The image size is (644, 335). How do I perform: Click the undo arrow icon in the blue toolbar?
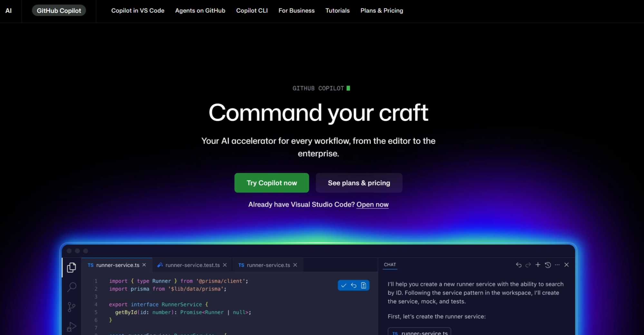[x=354, y=285]
